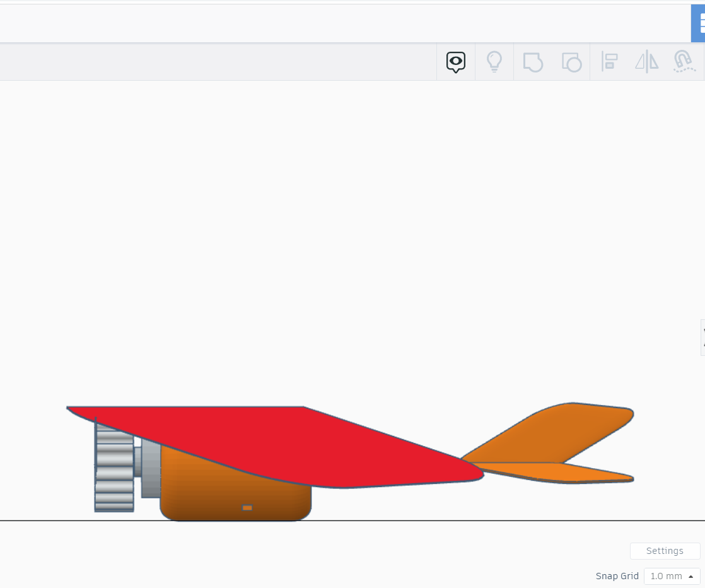Click the 1.0 mm snap grid selector arrow
This screenshot has height=588, width=705.
[691, 576]
